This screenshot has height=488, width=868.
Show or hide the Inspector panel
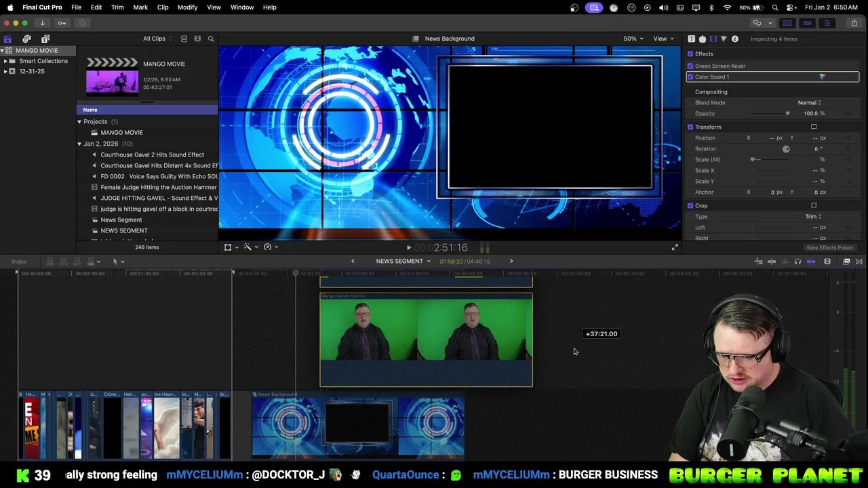tap(827, 23)
